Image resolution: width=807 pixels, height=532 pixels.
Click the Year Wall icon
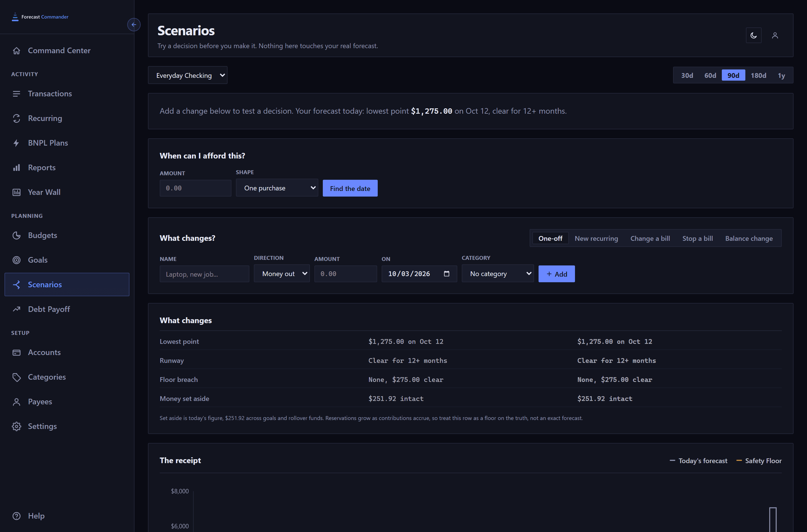tap(16, 192)
